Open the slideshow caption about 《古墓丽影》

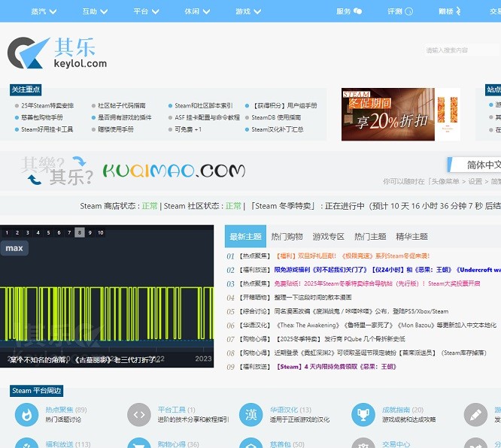point(83,360)
